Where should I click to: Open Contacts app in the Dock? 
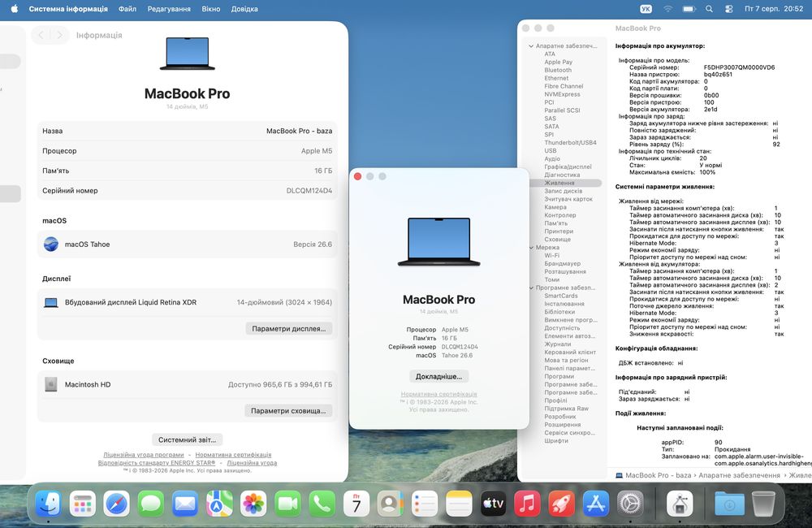[x=391, y=503]
